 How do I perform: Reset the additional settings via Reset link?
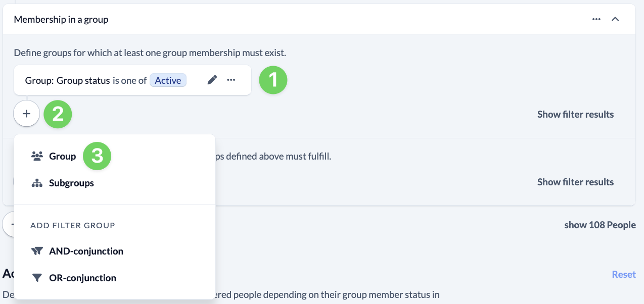pos(623,274)
